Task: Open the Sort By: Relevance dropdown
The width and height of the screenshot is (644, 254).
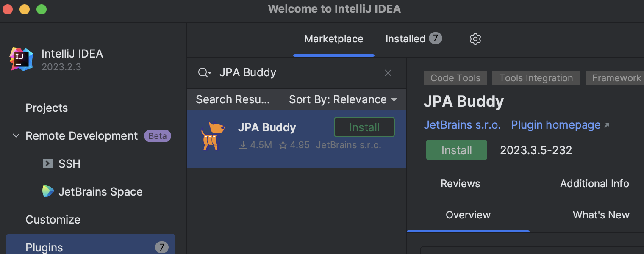Action: point(343,99)
